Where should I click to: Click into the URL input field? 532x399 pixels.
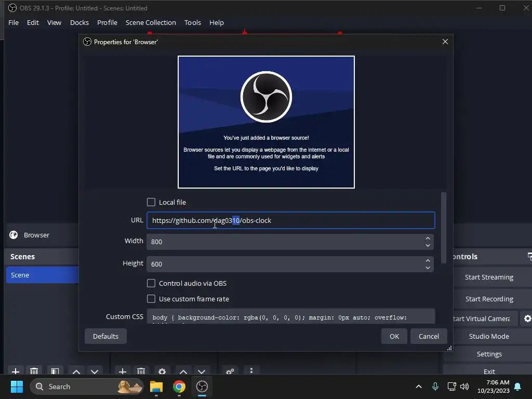point(291,220)
